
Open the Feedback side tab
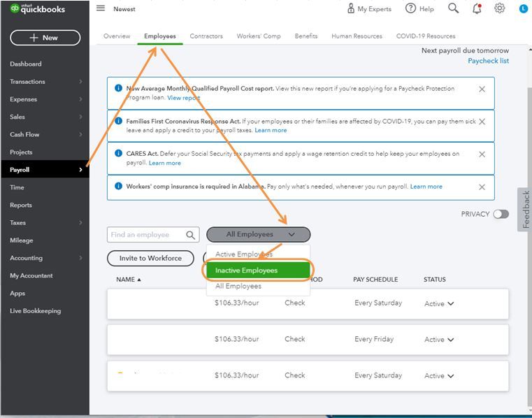(525, 209)
